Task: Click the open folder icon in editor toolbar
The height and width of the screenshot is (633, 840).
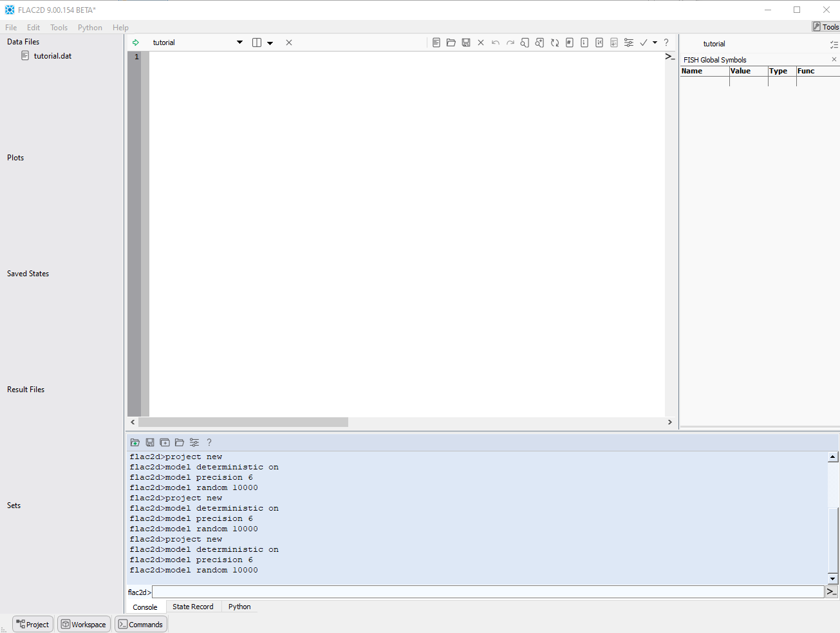Action: pos(451,43)
